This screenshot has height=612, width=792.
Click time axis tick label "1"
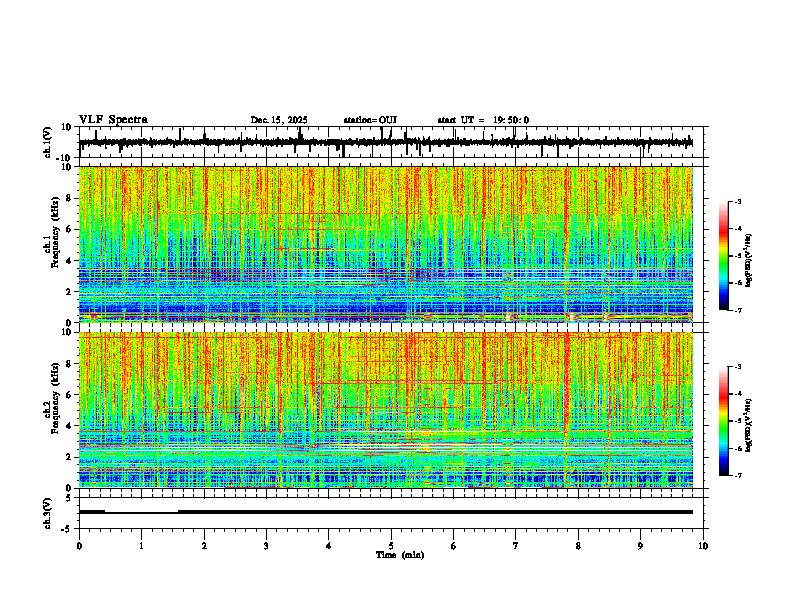coord(141,546)
